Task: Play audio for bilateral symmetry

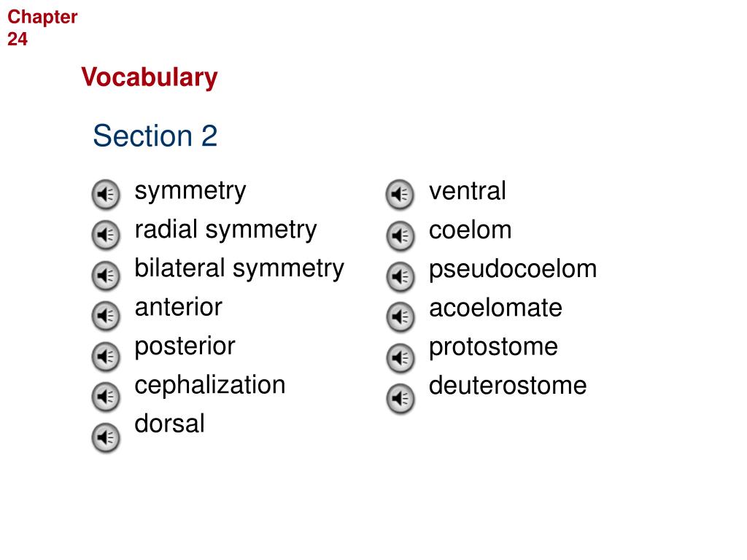Action: pyautogui.click(x=105, y=275)
